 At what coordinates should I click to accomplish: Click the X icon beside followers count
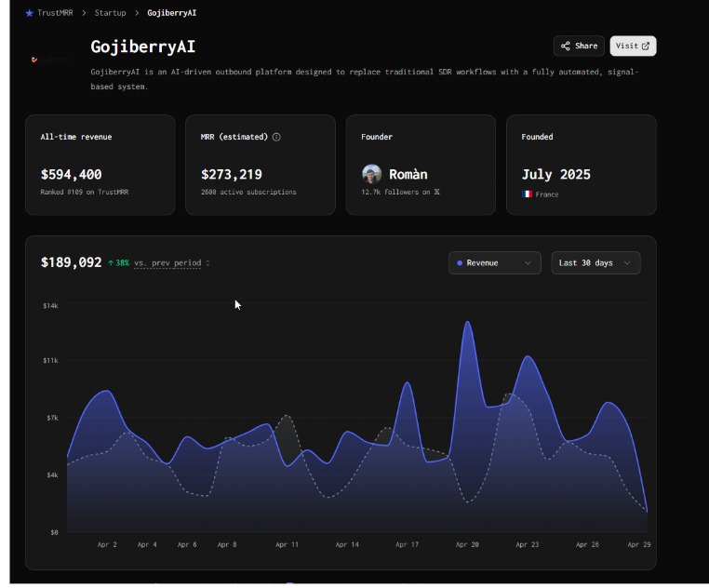pyautogui.click(x=436, y=193)
